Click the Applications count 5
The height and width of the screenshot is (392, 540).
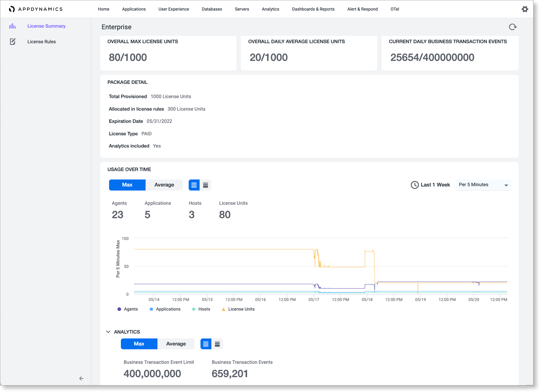[147, 215]
